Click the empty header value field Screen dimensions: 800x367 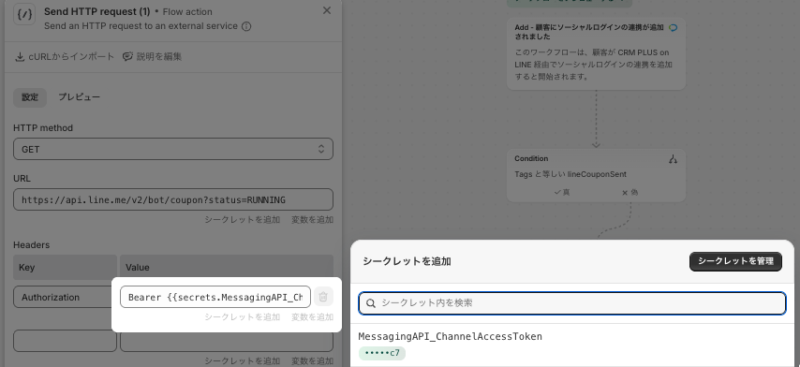[x=227, y=342]
